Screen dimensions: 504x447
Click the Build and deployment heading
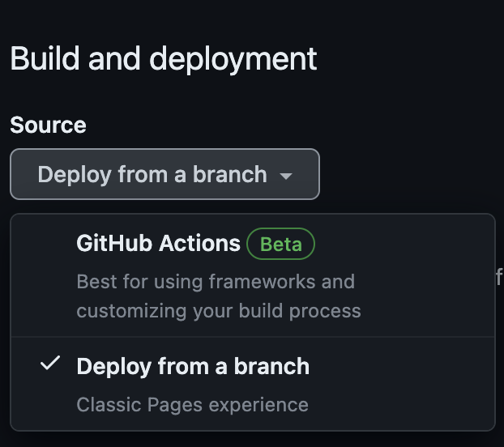coord(164,59)
